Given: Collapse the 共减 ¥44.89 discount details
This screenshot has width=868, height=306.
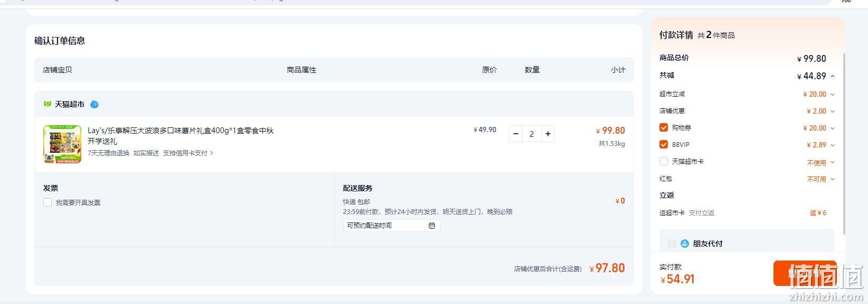Looking at the screenshot, I should pos(833,76).
